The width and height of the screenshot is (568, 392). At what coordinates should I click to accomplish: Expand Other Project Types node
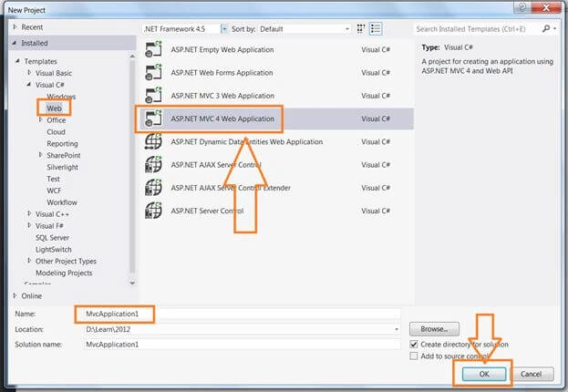tap(29, 261)
